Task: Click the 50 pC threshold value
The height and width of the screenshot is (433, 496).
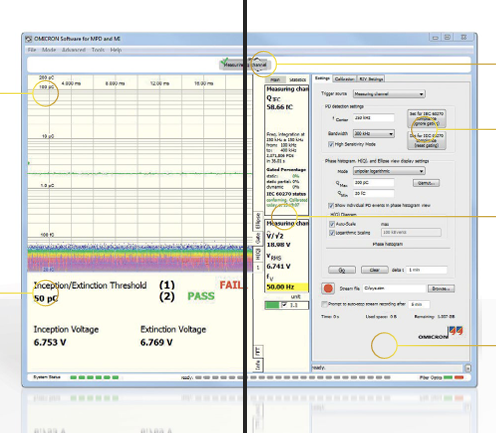Action: click(46, 298)
